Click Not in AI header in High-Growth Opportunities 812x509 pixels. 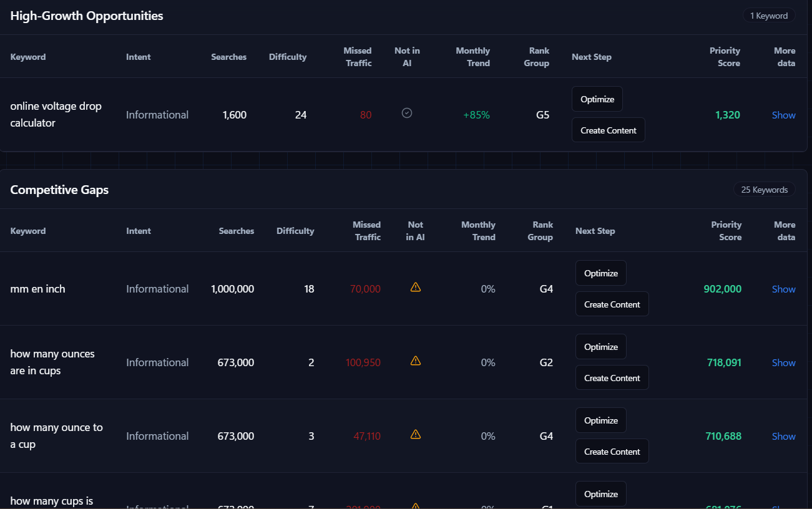407,57
